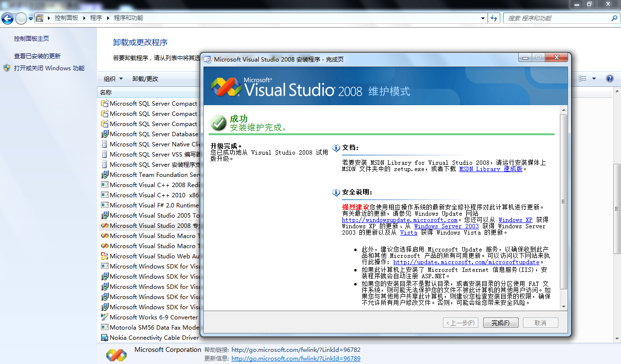Click the 文档 info icon
Image resolution: width=621 pixels, height=364 pixels.
point(336,148)
